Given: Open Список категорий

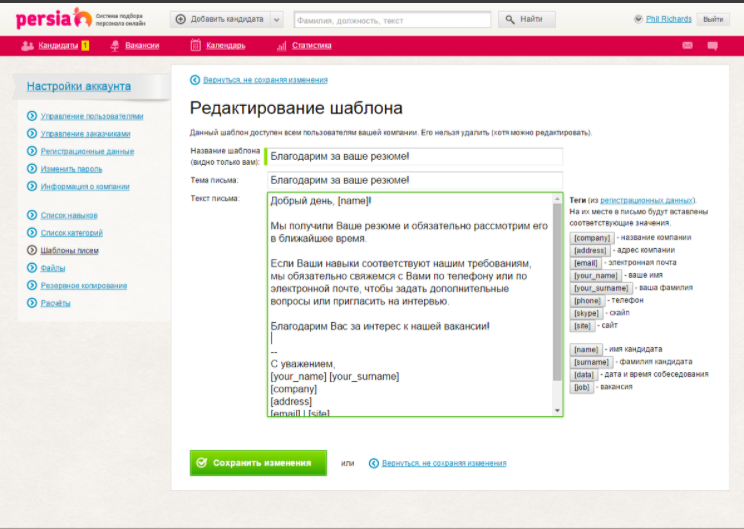Looking at the screenshot, I should (x=72, y=233).
